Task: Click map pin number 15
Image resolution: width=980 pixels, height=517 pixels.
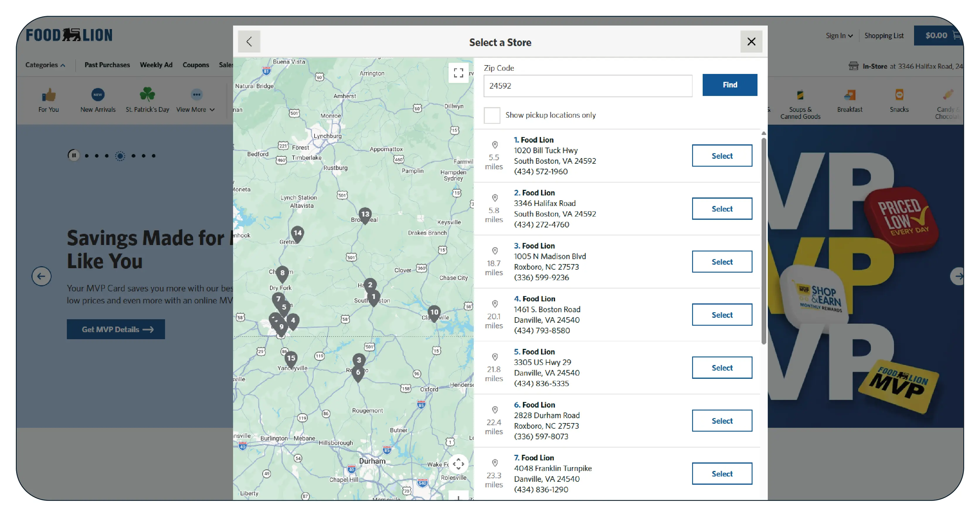Action: pos(291,359)
